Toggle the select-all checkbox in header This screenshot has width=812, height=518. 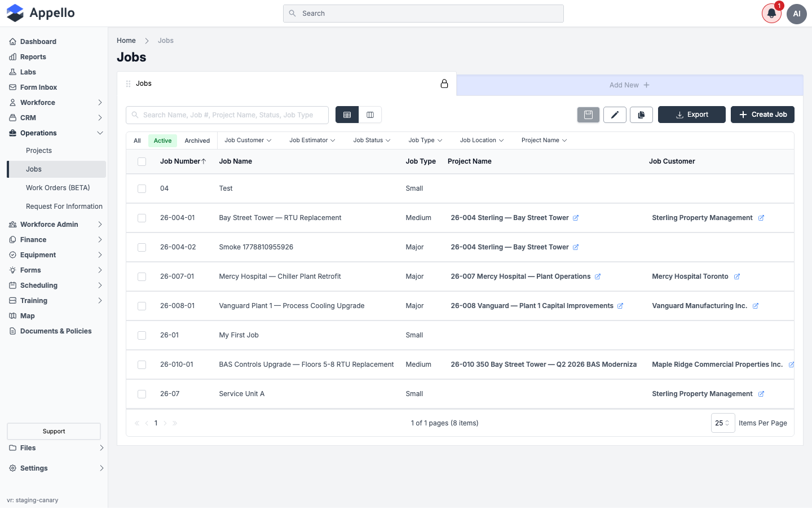(x=142, y=161)
